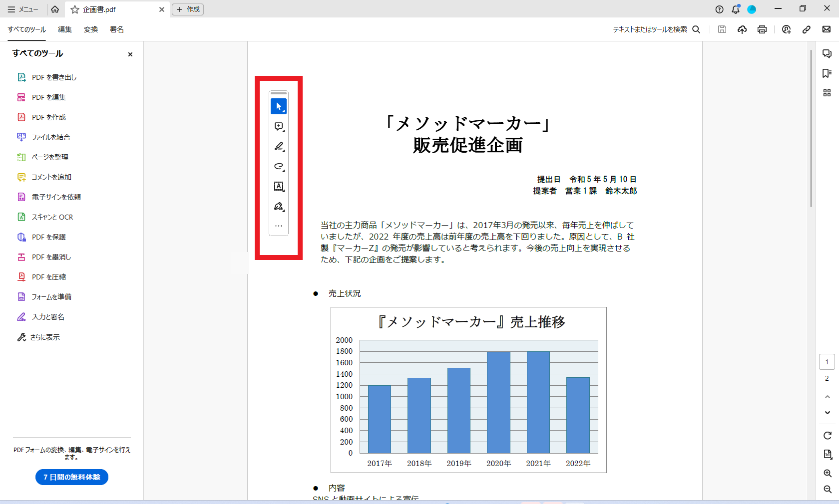Open the comments panel on the right

pyautogui.click(x=827, y=53)
